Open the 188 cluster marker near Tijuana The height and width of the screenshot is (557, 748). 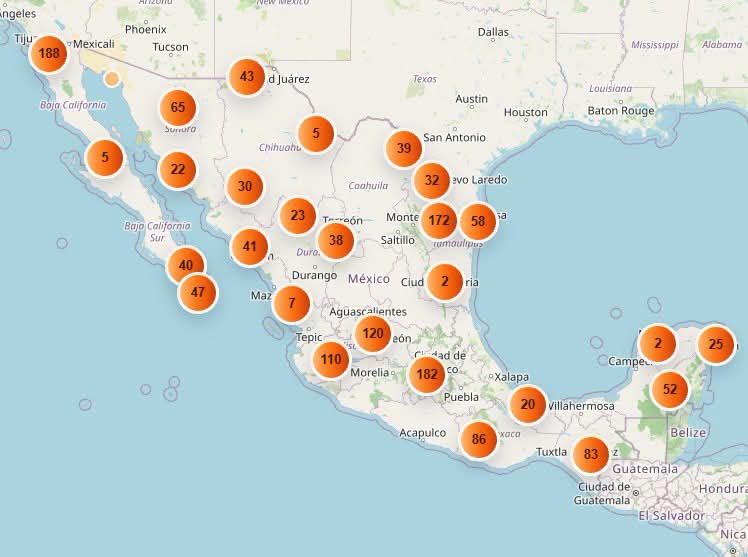pyautogui.click(x=49, y=53)
